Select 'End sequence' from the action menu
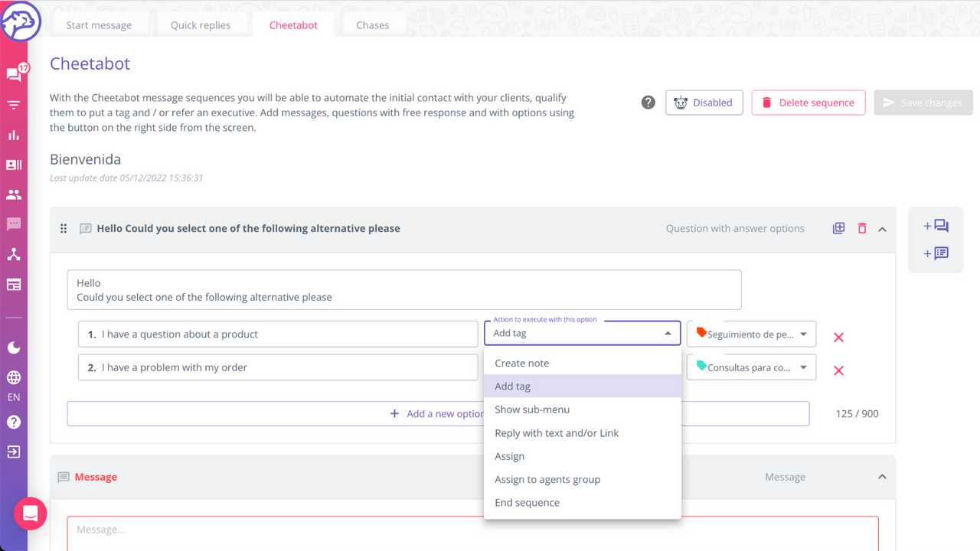Screen dimensions: 980x551 (x=527, y=502)
